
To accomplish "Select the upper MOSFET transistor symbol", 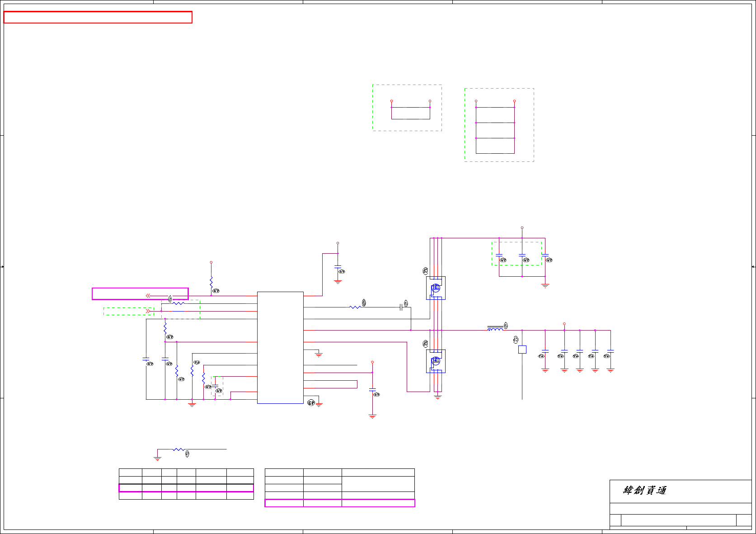I will pos(436,288).
